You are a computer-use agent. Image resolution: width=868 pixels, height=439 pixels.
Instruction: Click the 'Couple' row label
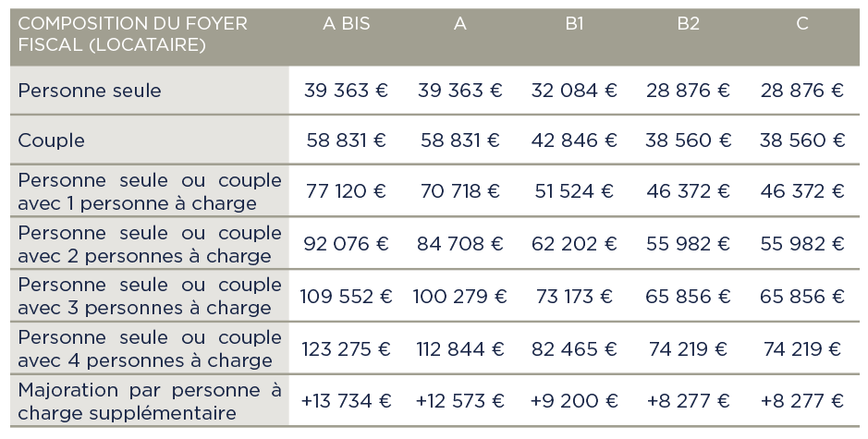[52, 141]
